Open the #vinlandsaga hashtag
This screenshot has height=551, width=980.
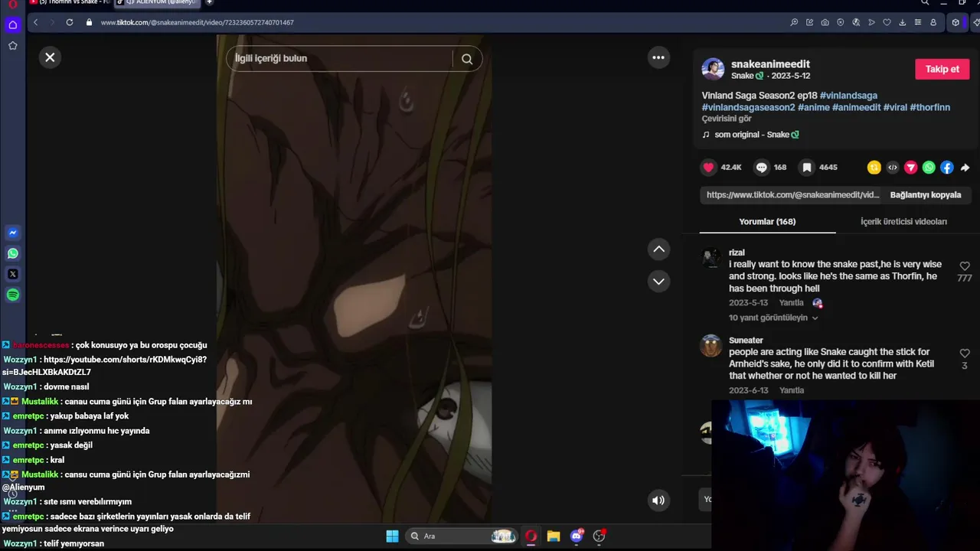click(x=848, y=96)
